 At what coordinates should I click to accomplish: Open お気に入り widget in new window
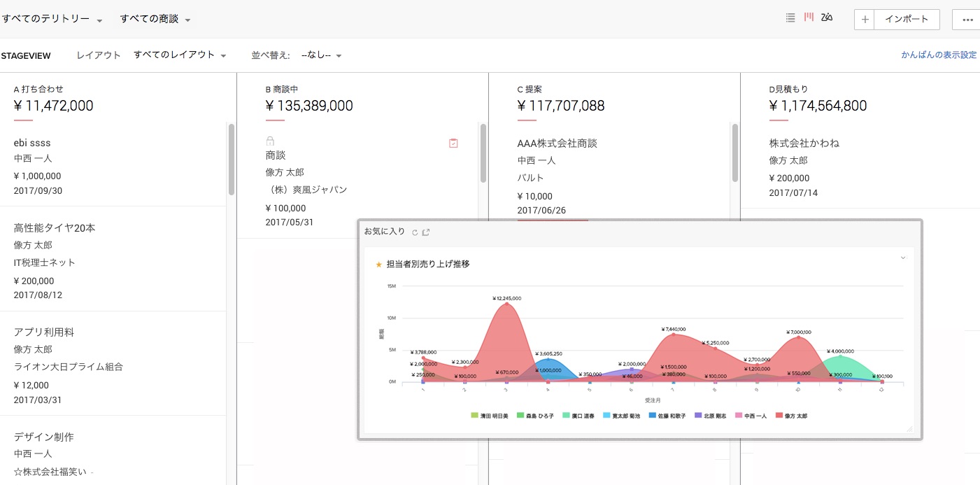click(x=426, y=232)
